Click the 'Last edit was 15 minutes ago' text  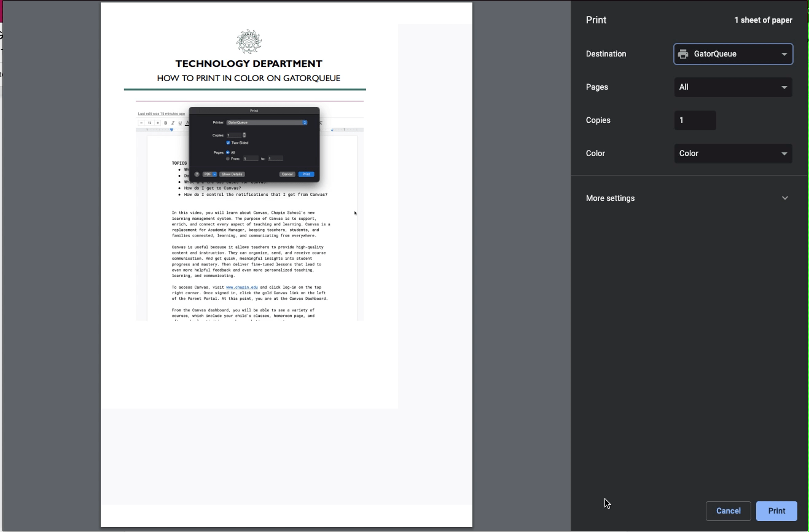click(x=162, y=114)
